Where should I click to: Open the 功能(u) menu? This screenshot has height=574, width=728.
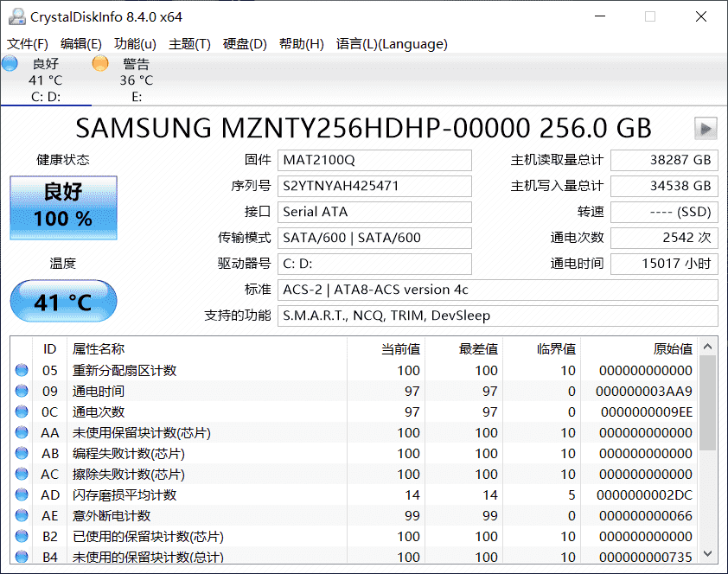pos(135,44)
